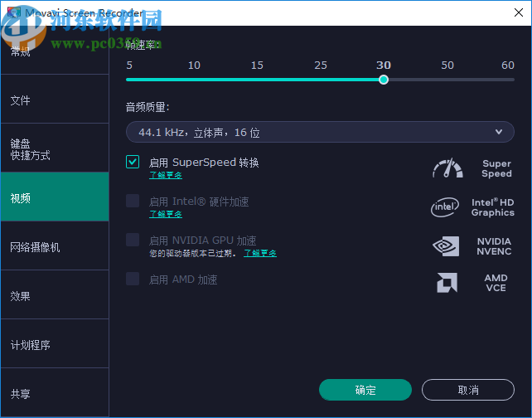
Task: Switch to the 计划程序 tab
Action: (x=55, y=344)
